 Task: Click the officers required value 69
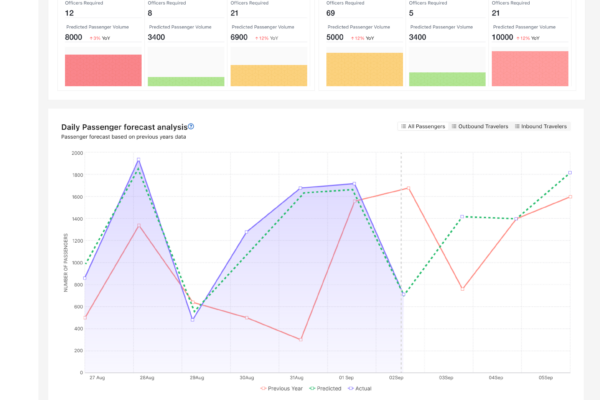[x=331, y=13]
